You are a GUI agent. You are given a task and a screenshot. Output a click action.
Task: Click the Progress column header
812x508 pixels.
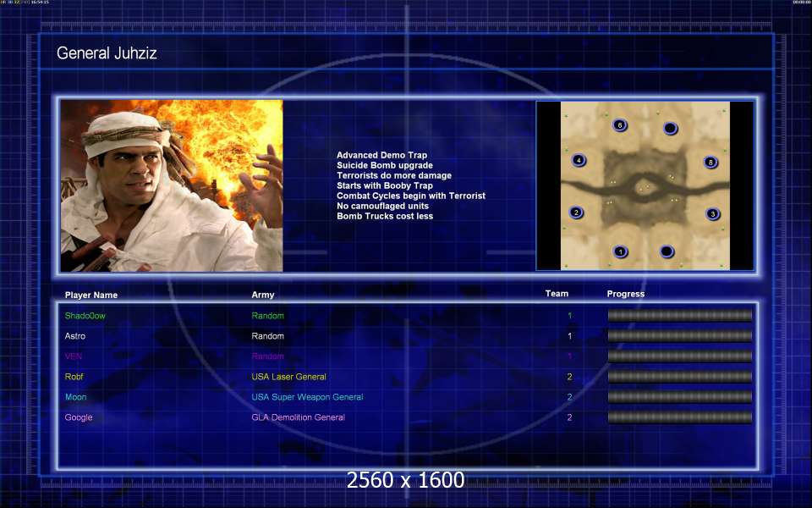(x=626, y=294)
